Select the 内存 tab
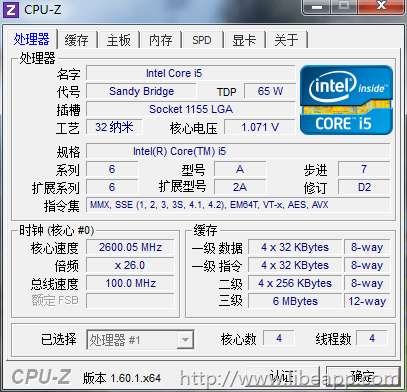The width and height of the screenshot is (407, 392). [x=161, y=40]
